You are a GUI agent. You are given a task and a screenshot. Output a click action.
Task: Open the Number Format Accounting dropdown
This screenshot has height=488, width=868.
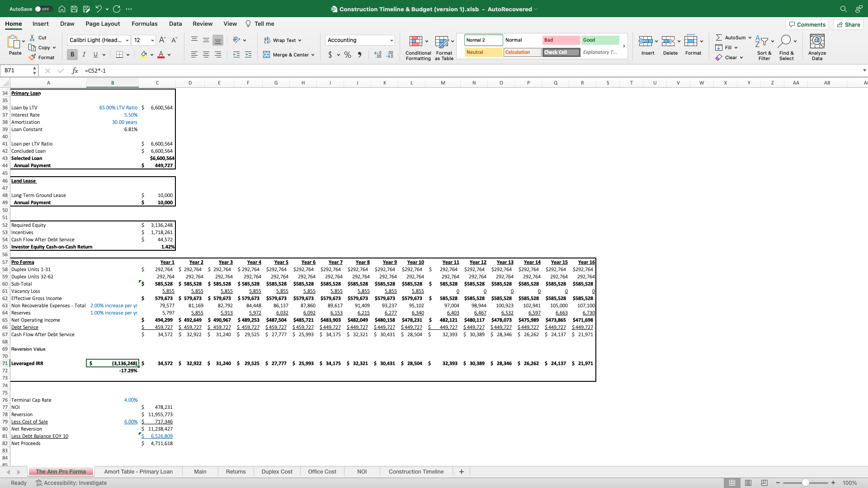[392, 40]
